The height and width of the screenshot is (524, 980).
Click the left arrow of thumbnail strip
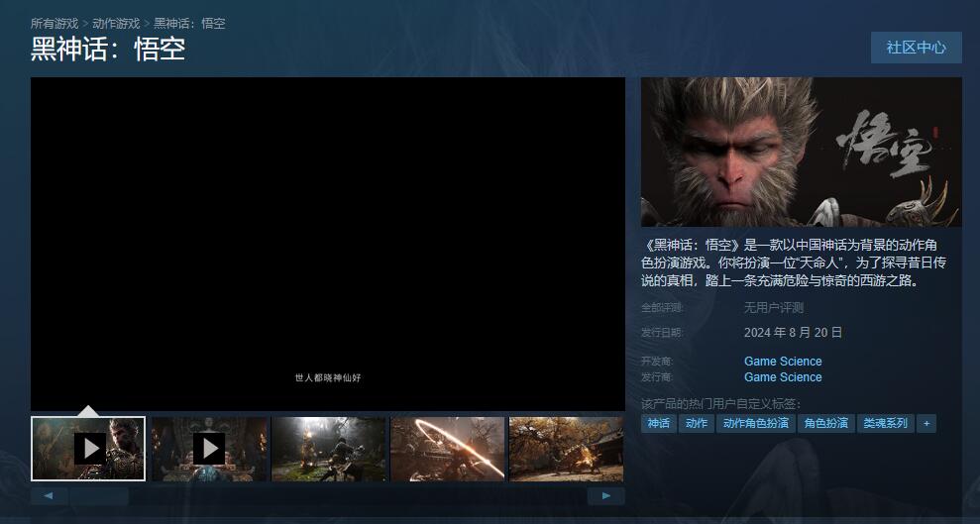[x=49, y=496]
